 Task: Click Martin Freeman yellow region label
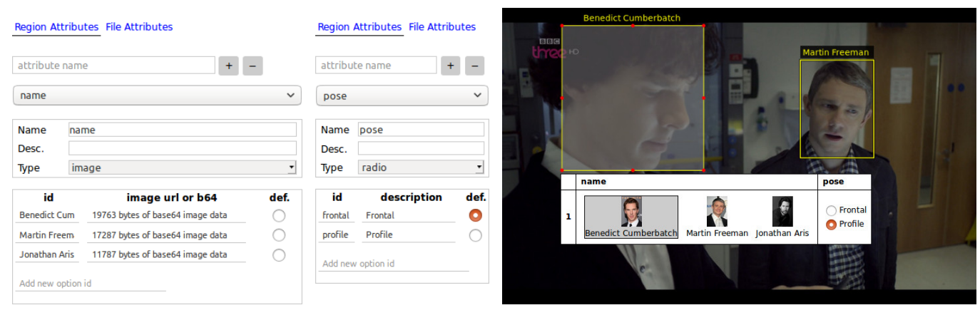click(836, 53)
